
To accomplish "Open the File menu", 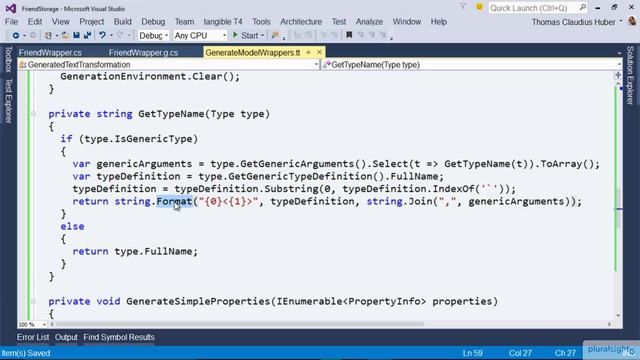I will click(x=11, y=22).
